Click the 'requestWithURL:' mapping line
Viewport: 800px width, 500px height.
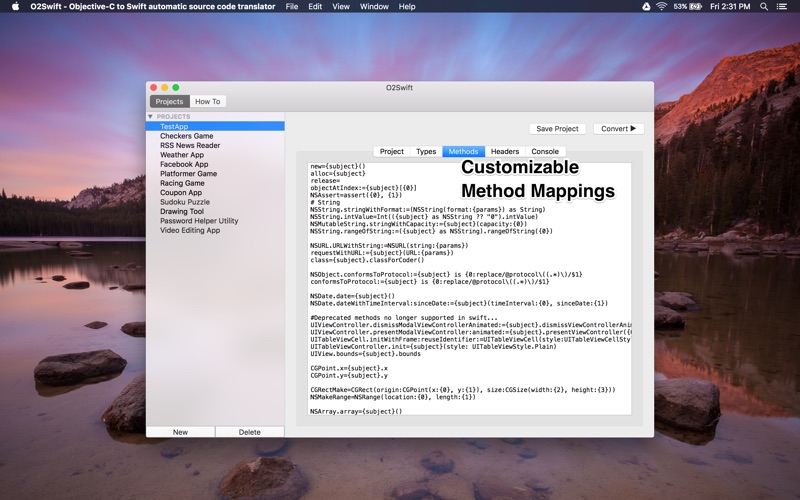tap(382, 253)
